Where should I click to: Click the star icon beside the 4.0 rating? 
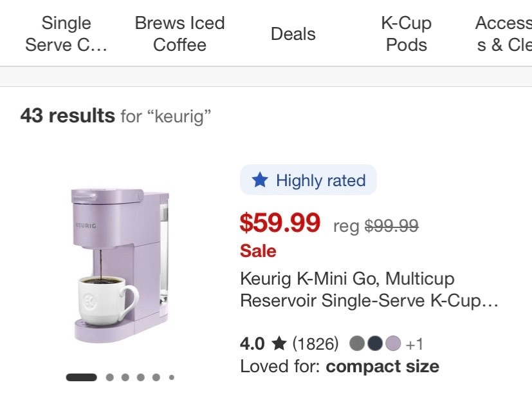click(279, 343)
